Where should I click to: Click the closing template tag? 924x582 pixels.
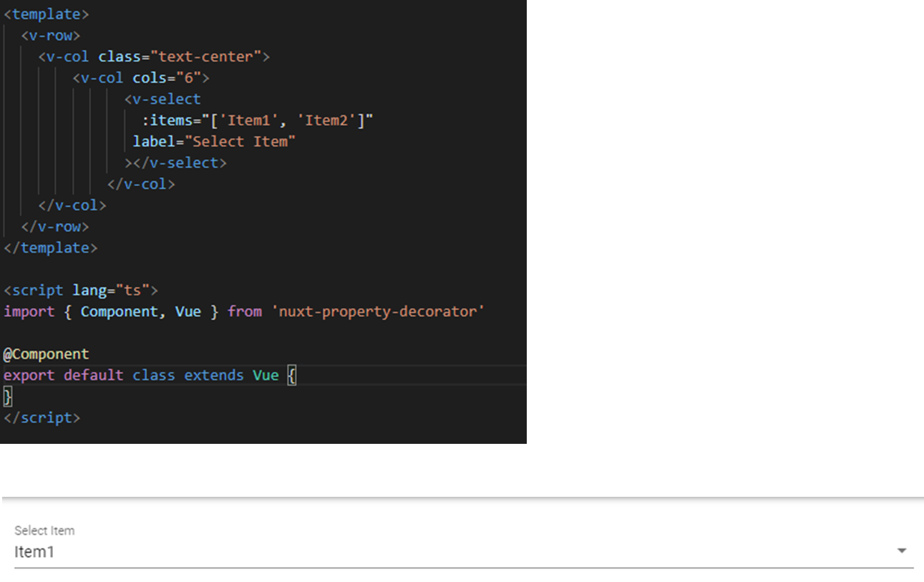click(x=50, y=248)
